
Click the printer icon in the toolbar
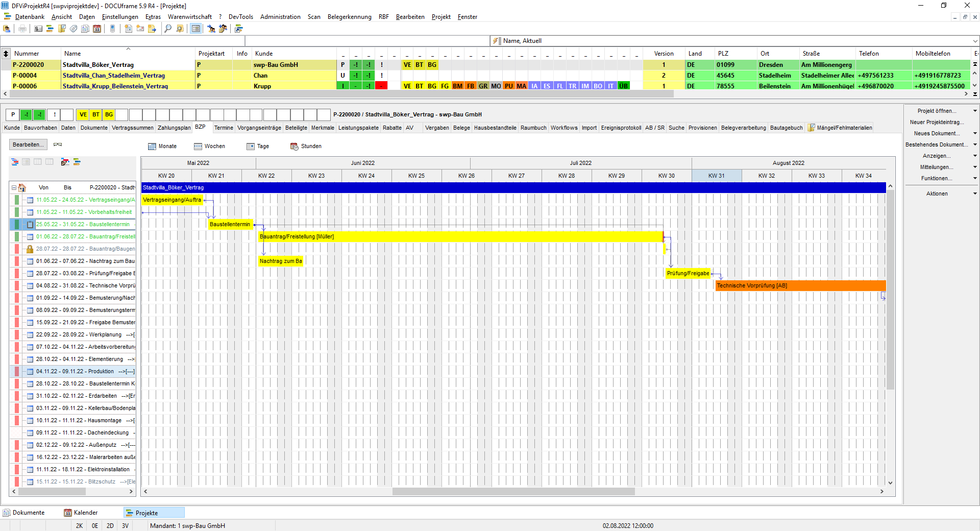click(x=22, y=29)
